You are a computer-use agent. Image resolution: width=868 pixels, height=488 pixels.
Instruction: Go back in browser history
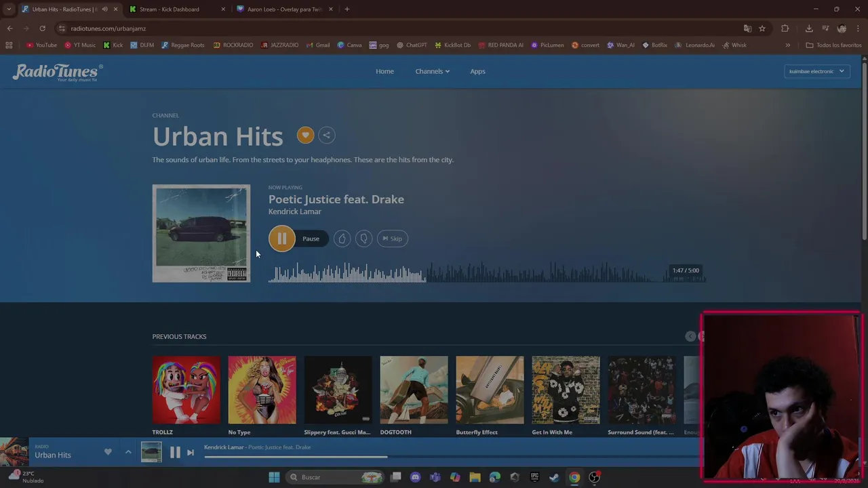pos(9,28)
